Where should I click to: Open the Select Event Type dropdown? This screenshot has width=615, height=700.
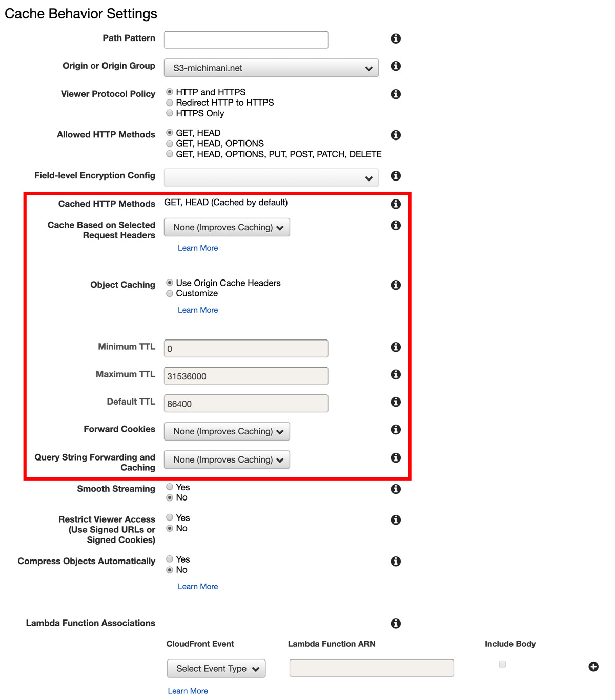point(216,668)
